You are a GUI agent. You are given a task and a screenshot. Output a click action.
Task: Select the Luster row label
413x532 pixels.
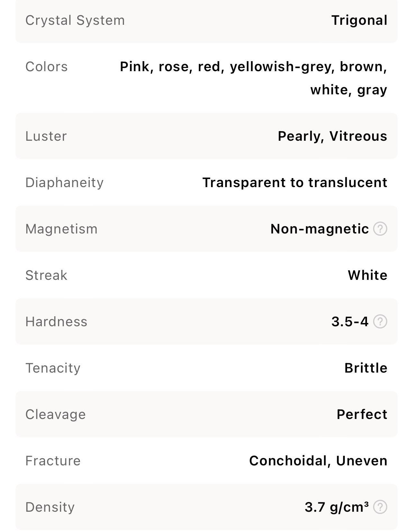[x=46, y=136]
